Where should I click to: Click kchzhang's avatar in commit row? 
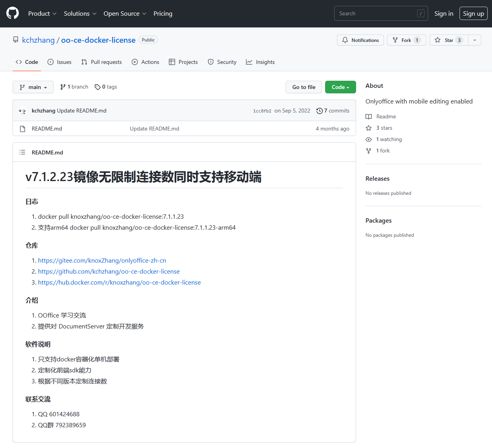[22, 111]
